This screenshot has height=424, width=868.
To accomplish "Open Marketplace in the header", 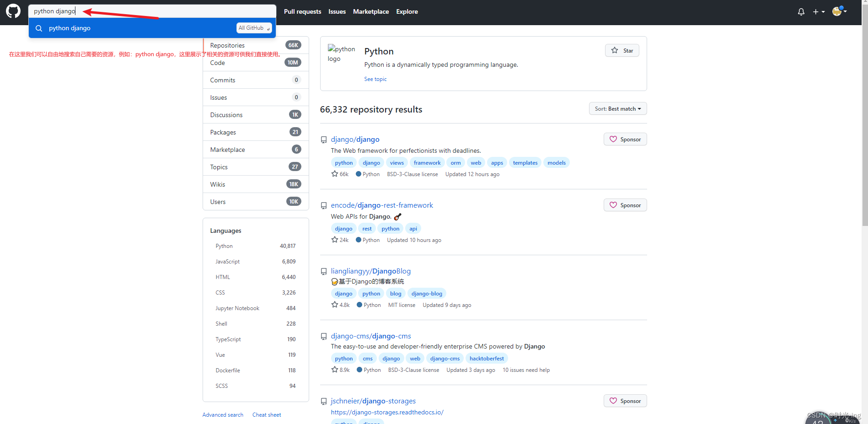I will click(x=371, y=11).
